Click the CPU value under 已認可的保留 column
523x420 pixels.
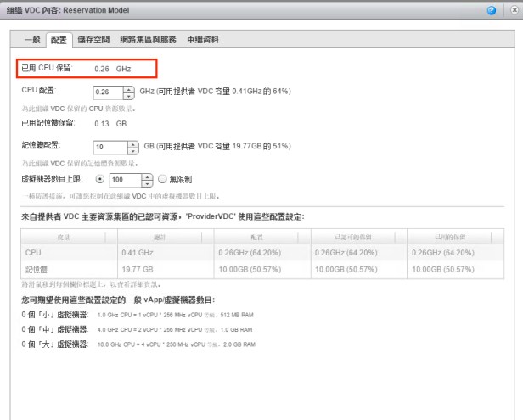click(x=346, y=253)
